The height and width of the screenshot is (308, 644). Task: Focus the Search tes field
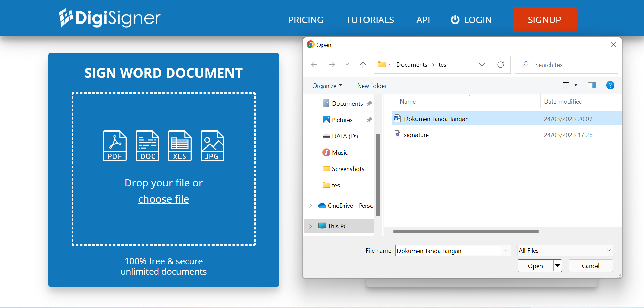tap(566, 65)
